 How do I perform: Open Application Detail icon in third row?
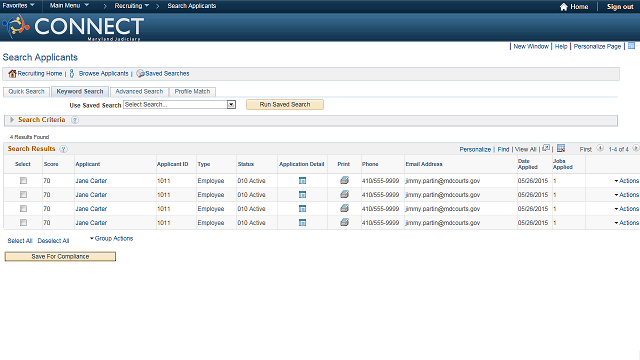302,209
